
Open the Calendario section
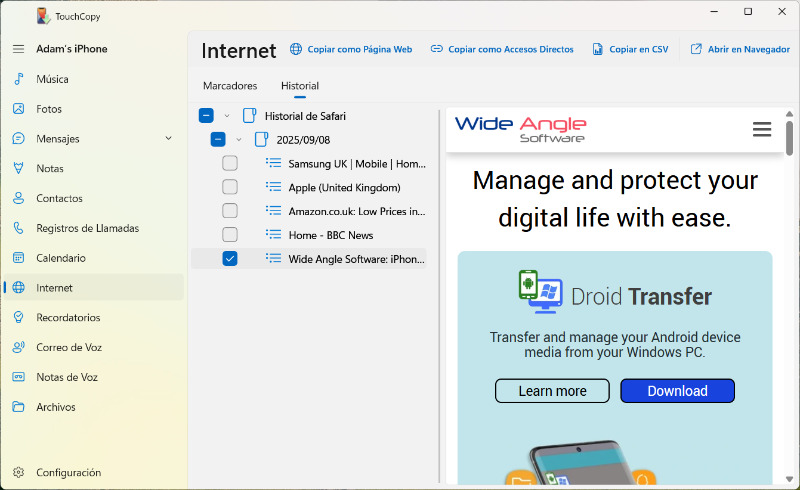[x=94, y=258]
